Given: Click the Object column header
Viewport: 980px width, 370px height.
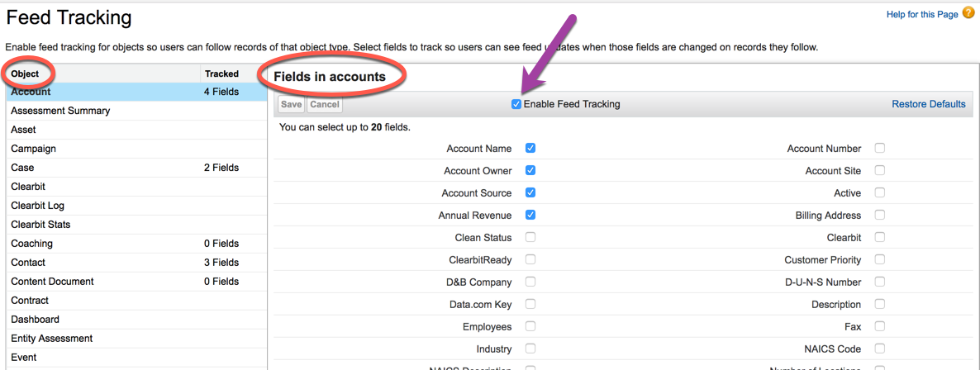Looking at the screenshot, I should point(26,74).
